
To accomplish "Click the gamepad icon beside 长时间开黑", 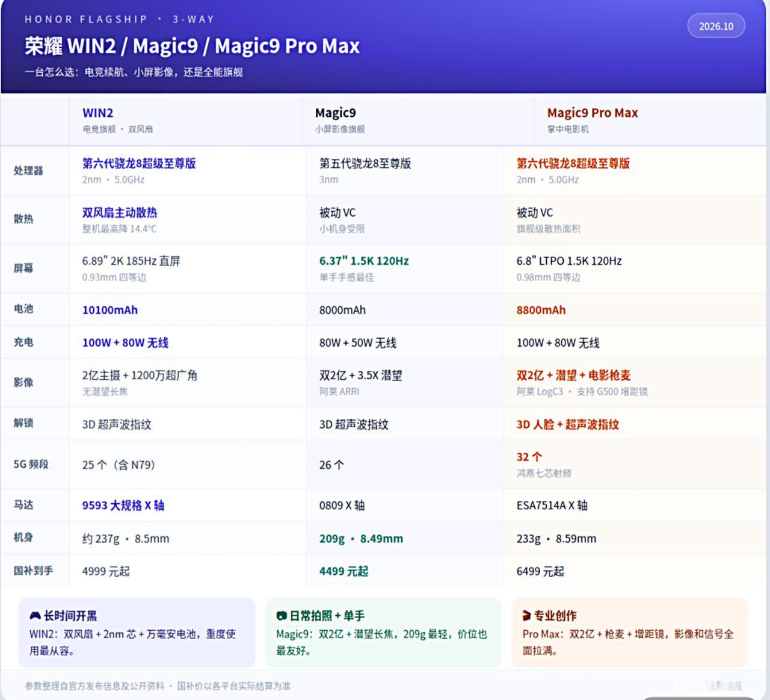I will [35, 616].
